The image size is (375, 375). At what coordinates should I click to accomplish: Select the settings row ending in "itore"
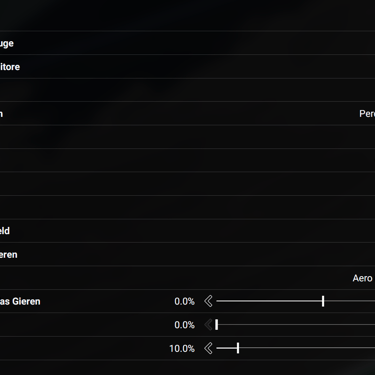pyautogui.click(x=187, y=67)
